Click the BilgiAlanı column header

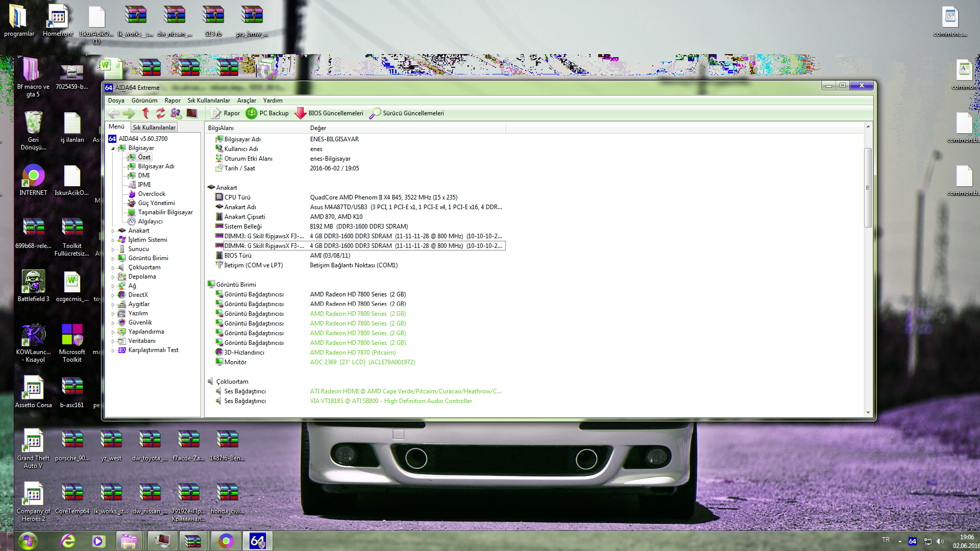pyautogui.click(x=255, y=128)
